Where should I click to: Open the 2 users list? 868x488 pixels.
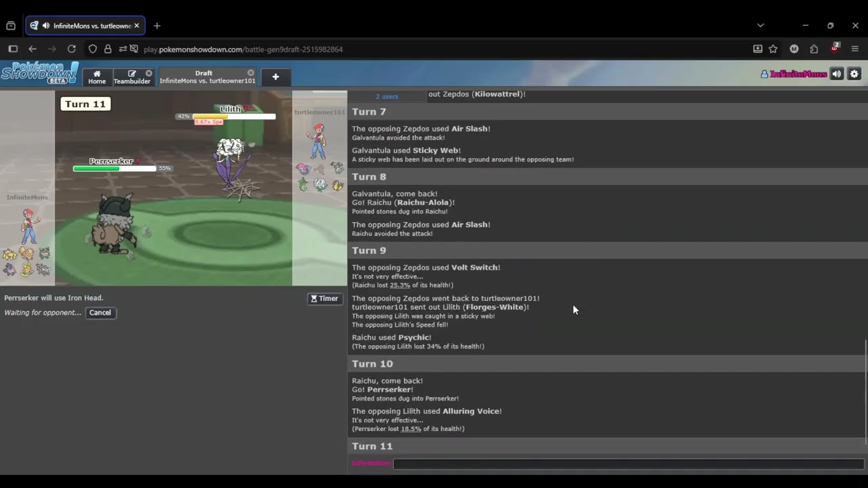[x=387, y=96]
